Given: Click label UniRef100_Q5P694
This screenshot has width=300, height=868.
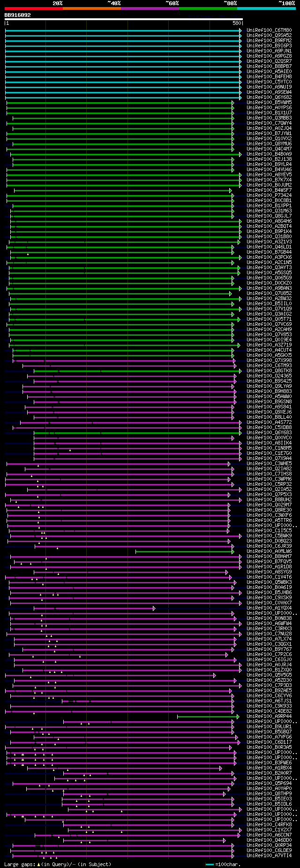Looking at the screenshot, I should pos(269,784).
